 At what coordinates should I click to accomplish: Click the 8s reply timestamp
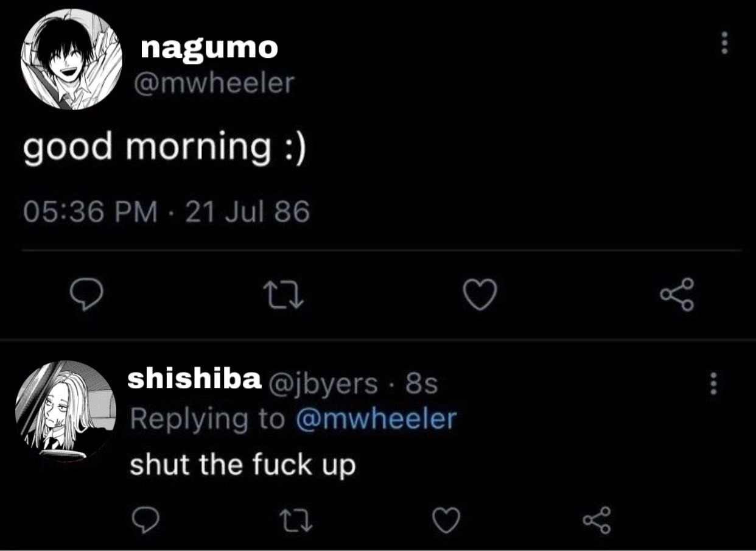(x=421, y=384)
